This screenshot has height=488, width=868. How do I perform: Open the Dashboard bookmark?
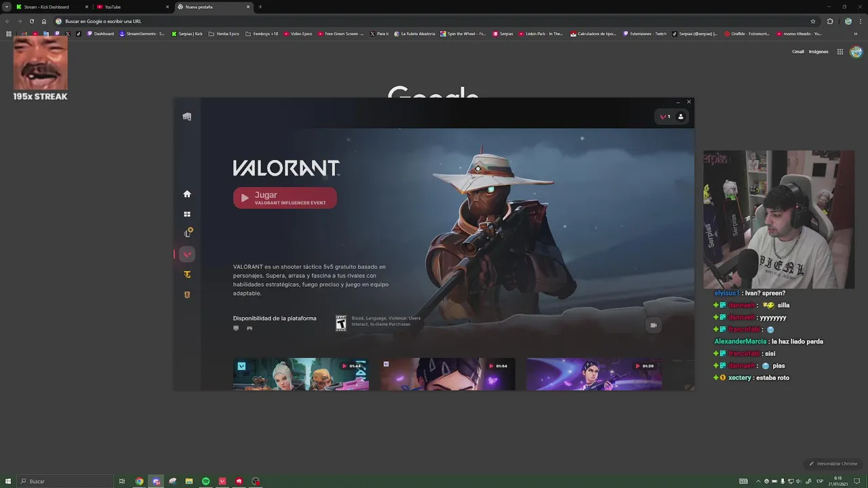click(100, 33)
